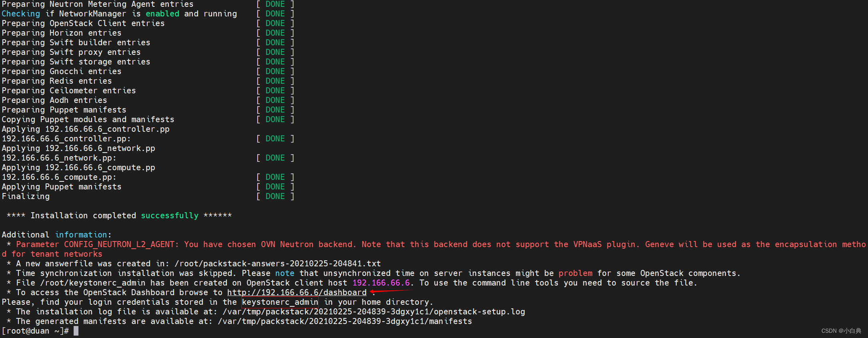Image resolution: width=868 pixels, height=338 pixels.
Task: Click the '192.166.66.6_compute.pp:' status line
Action: click(x=59, y=177)
